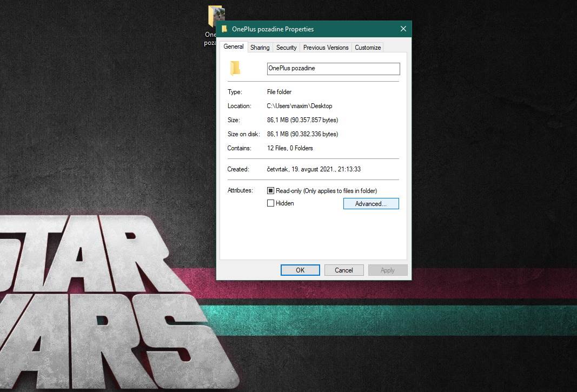Click the Apply button
The image size is (577, 392).
388,270
